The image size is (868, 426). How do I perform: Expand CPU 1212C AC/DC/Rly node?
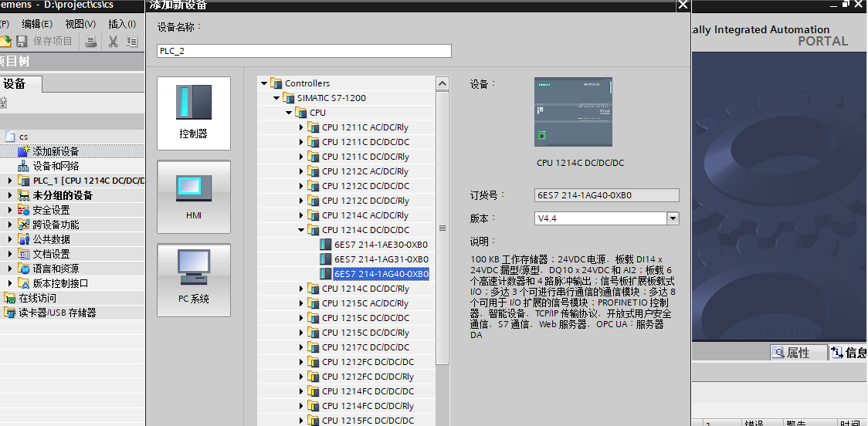click(x=301, y=171)
